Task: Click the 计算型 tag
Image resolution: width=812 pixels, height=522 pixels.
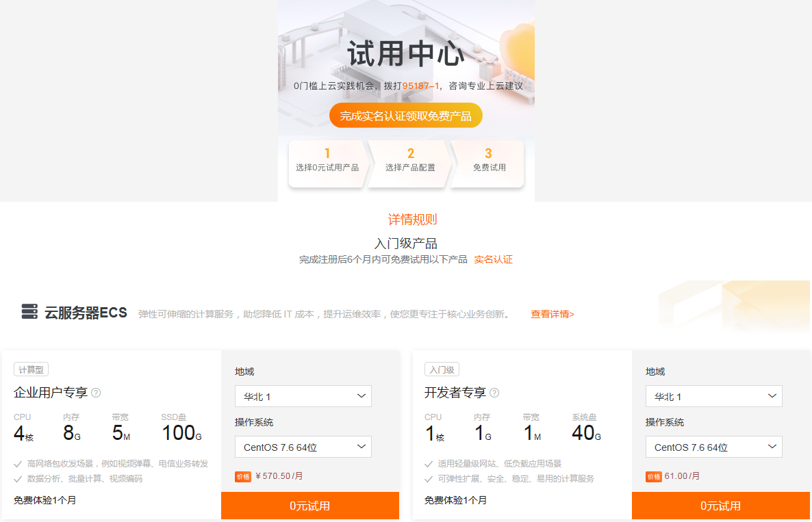Action: (x=31, y=369)
